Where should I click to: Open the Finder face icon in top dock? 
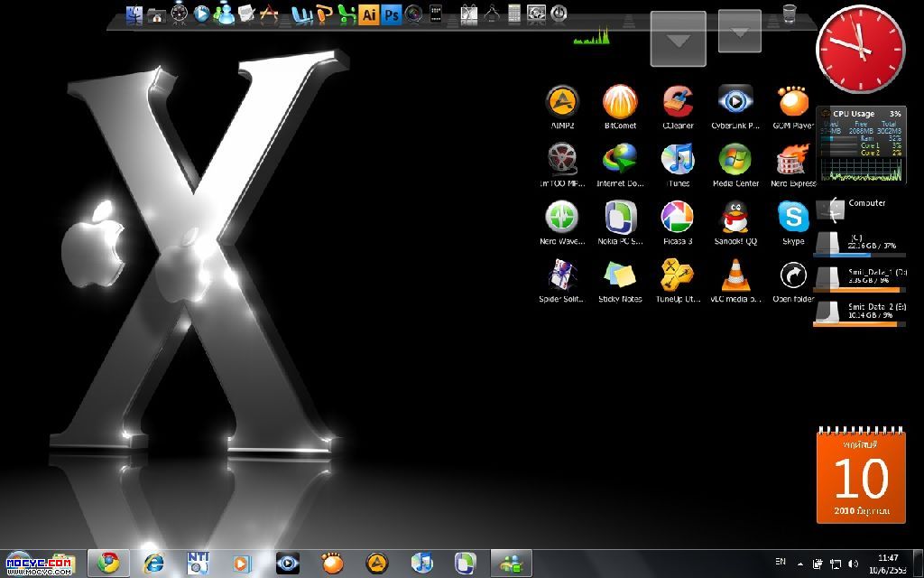[134, 14]
